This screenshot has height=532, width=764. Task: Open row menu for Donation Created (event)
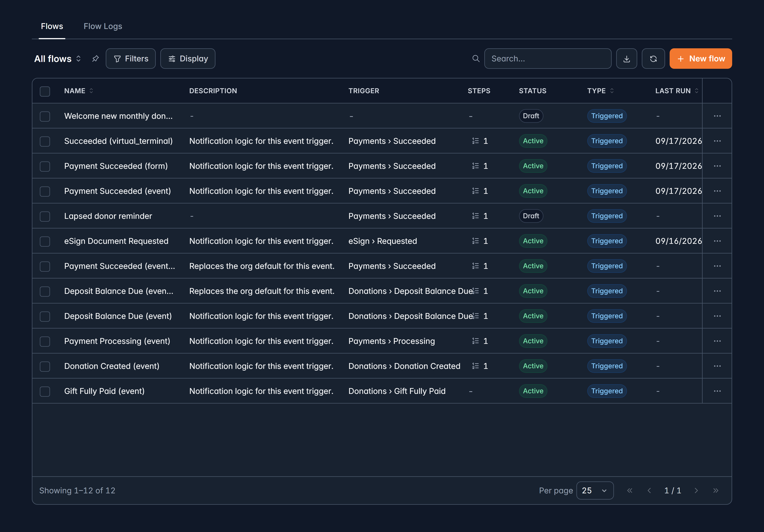click(x=717, y=366)
